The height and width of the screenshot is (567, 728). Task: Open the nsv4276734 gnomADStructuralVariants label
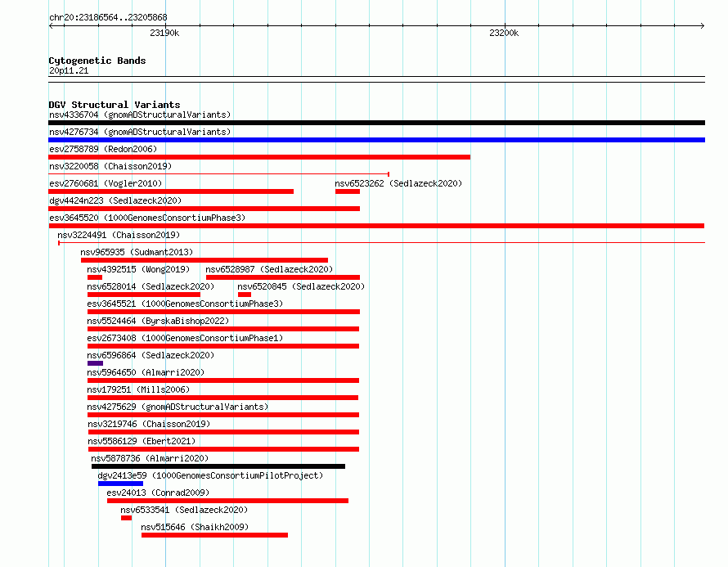(140, 132)
